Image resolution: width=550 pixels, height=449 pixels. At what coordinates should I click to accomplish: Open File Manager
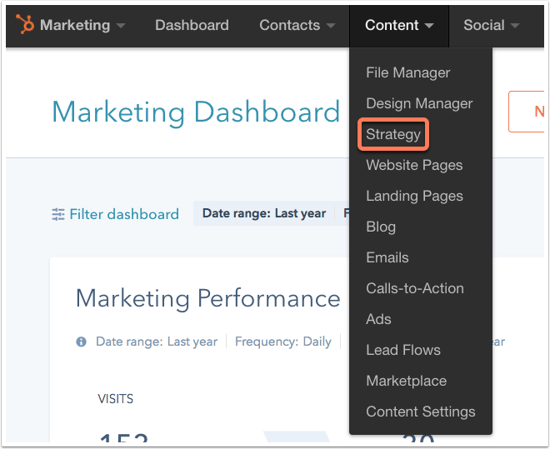pyautogui.click(x=408, y=73)
